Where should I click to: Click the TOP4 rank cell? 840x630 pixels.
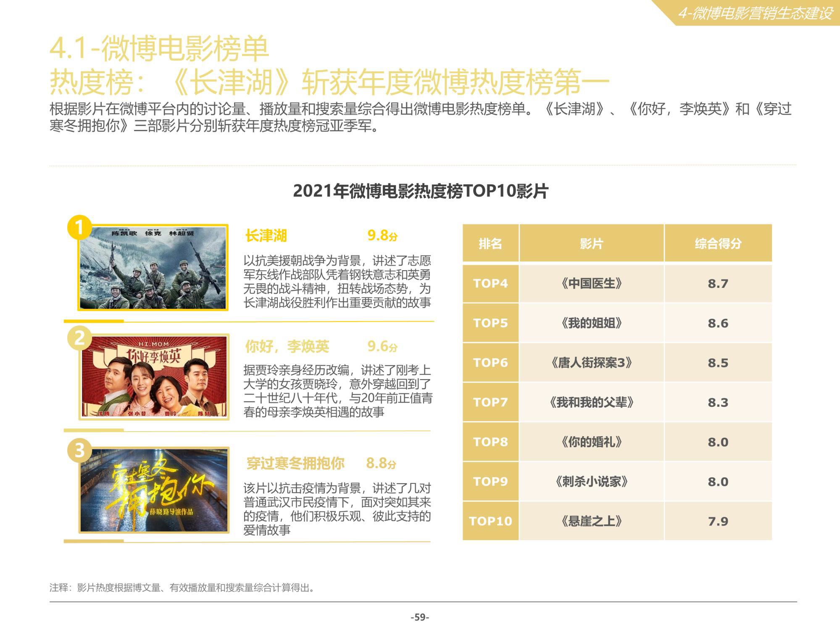[x=490, y=283]
